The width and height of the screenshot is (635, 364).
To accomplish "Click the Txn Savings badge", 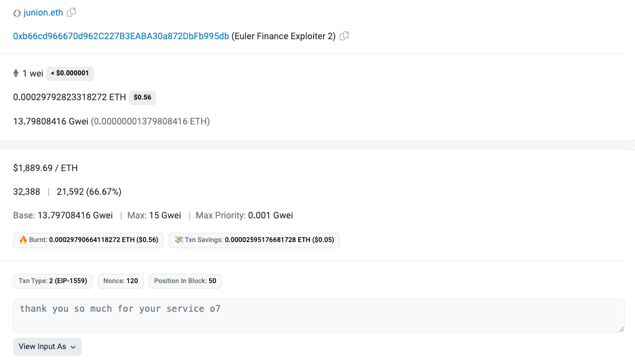I will coord(255,240).
